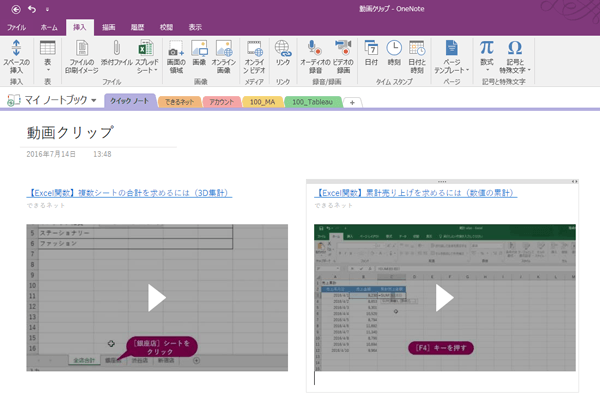Click the 動画クリップ page title
The width and height of the screenshot is (600, 400).
pyautogui.click(x=70, y=132)
